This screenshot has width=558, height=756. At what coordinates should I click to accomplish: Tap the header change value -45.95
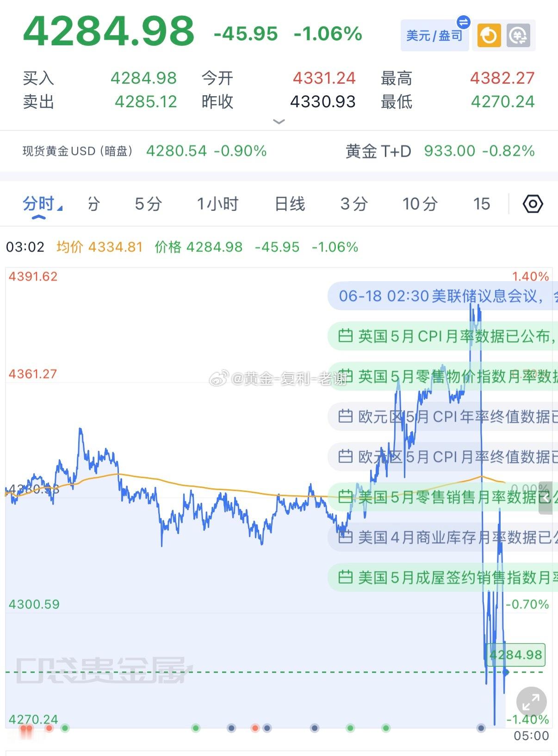[x=246, y=34]
